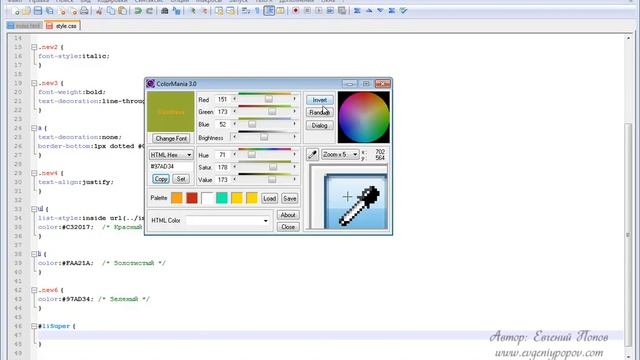This screenshot has width=640, height=360.
Task: Undo the last edit with the green arrow
Action: pyautogui.click(x=138, y=11)
